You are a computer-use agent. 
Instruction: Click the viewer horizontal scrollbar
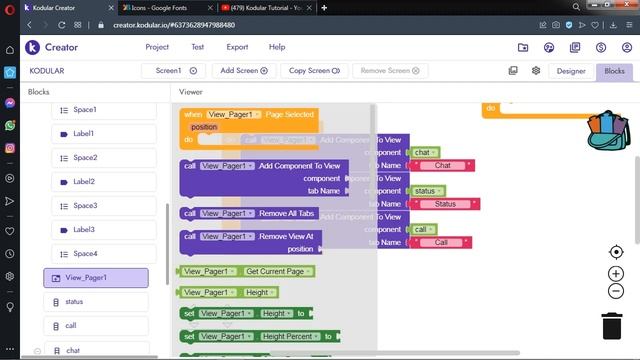click(394, 353)
